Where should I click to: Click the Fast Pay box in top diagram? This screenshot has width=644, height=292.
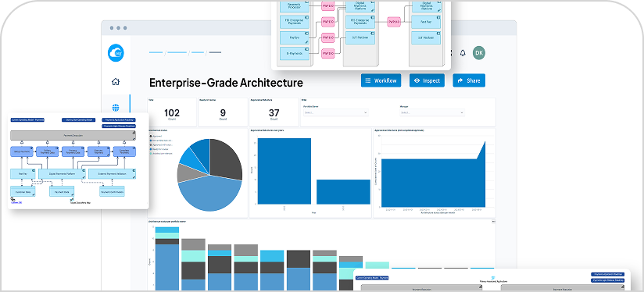point(426,22)
